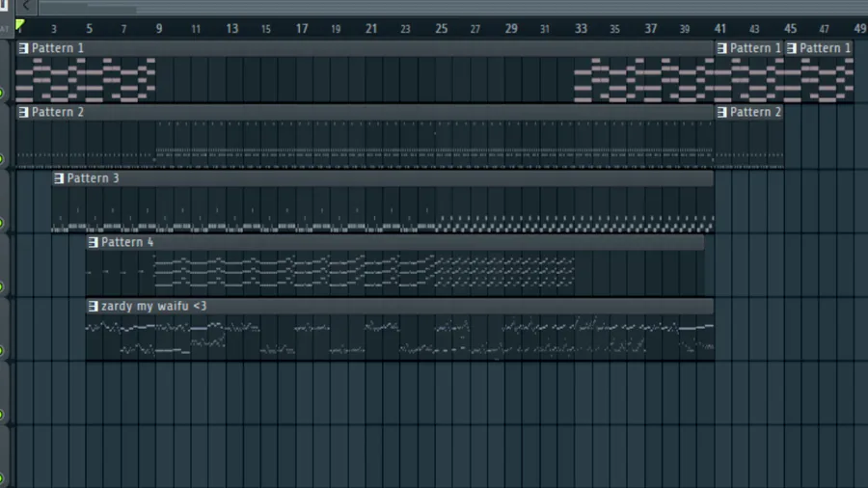Jump to bar 15 on the timeline ruler
The width and height of the screenshot is (868, 488).
point(266,29)
